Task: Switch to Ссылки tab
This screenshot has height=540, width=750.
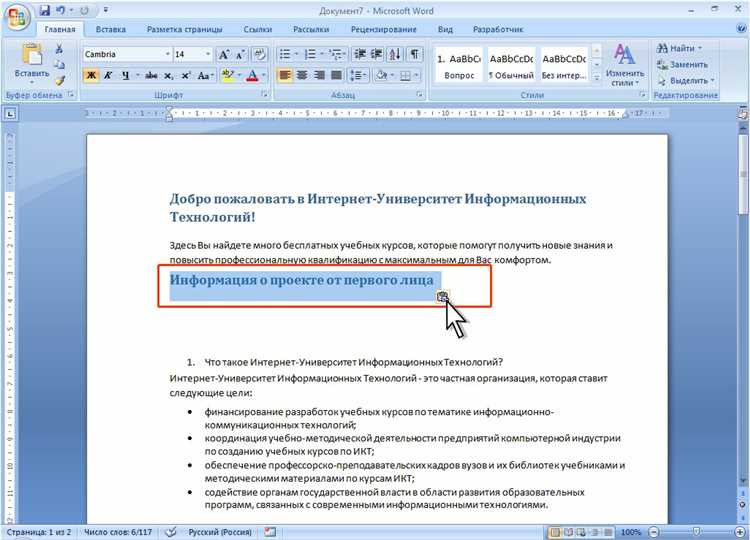Action: pyautogui.click(x=257, y=29)
